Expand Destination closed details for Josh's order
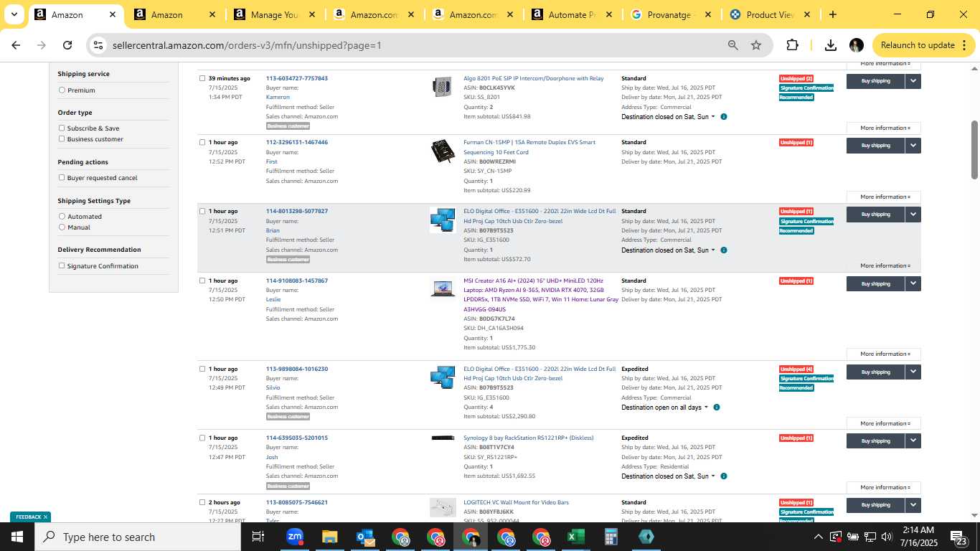Image resolution: width=980 pixels, height=551 pixels. point(668,476)
